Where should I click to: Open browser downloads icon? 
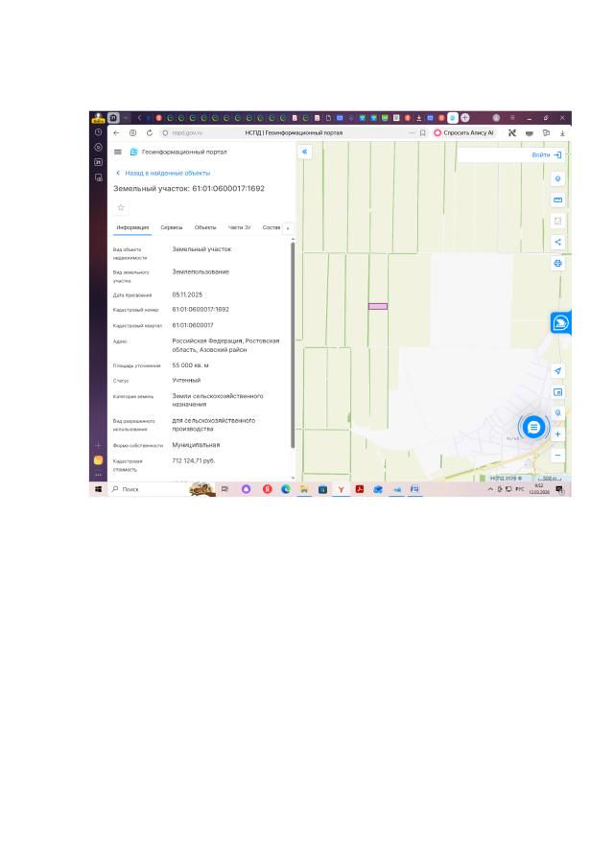click(x=562, y=133)
